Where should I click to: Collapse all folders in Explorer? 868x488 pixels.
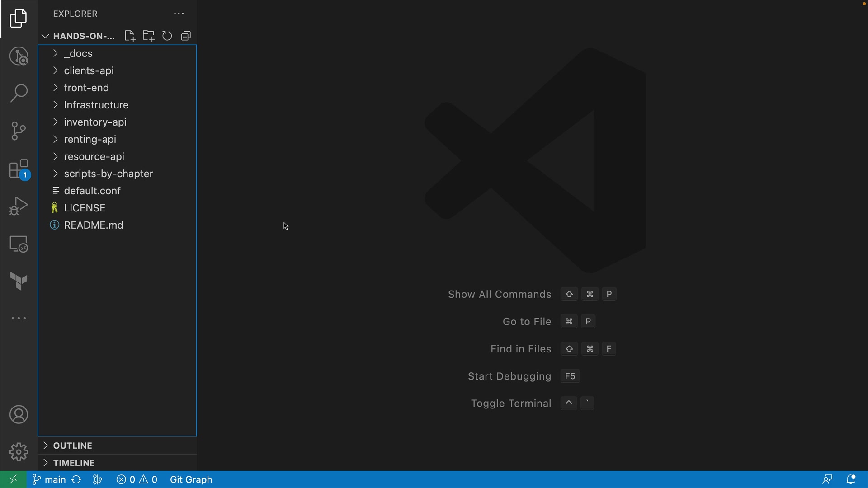[186, 36]
